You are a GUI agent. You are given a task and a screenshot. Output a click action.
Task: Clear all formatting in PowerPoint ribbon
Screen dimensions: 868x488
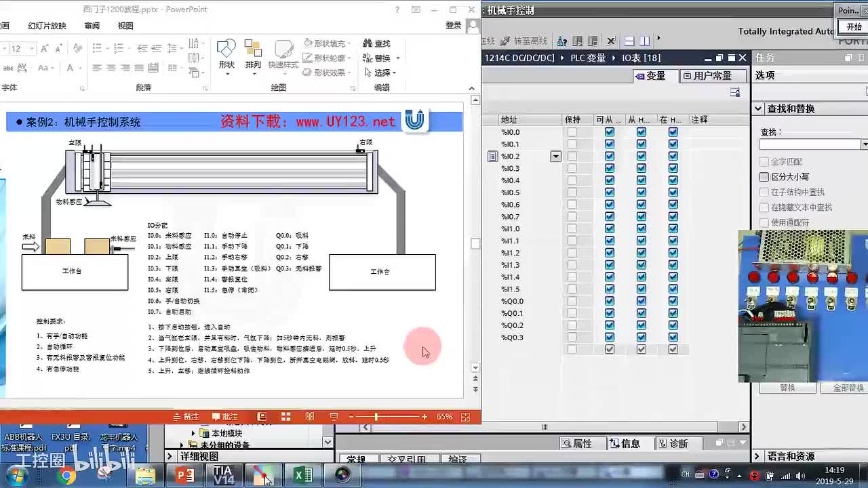click(77, 49)
